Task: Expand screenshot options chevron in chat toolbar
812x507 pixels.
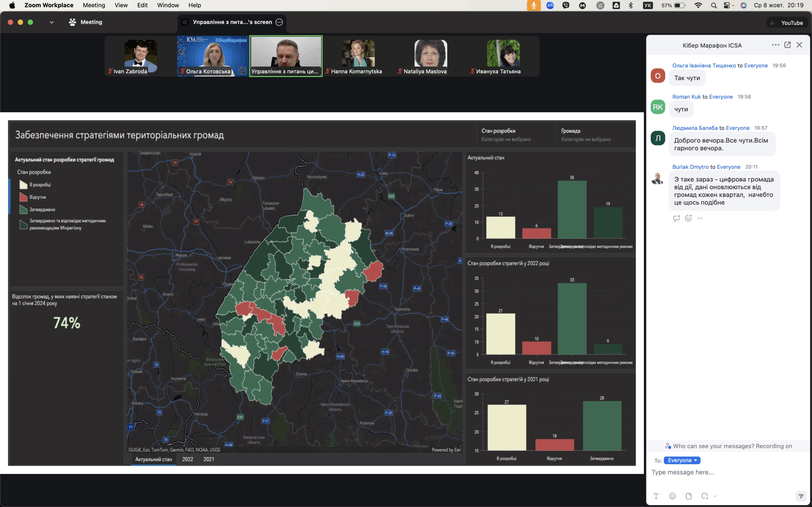Action: tap(715, 496)
